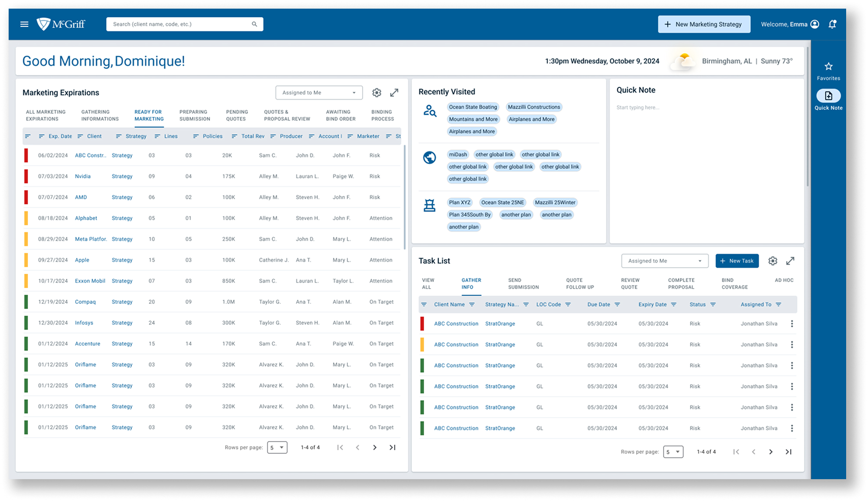Open Favorites star in sidebar
868x501 pixels.
828,71
